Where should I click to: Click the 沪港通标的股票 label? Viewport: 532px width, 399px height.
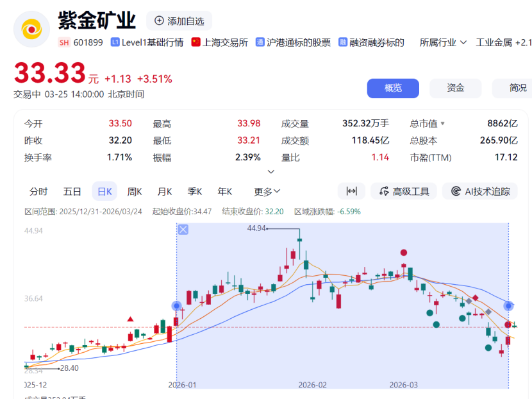299,42
